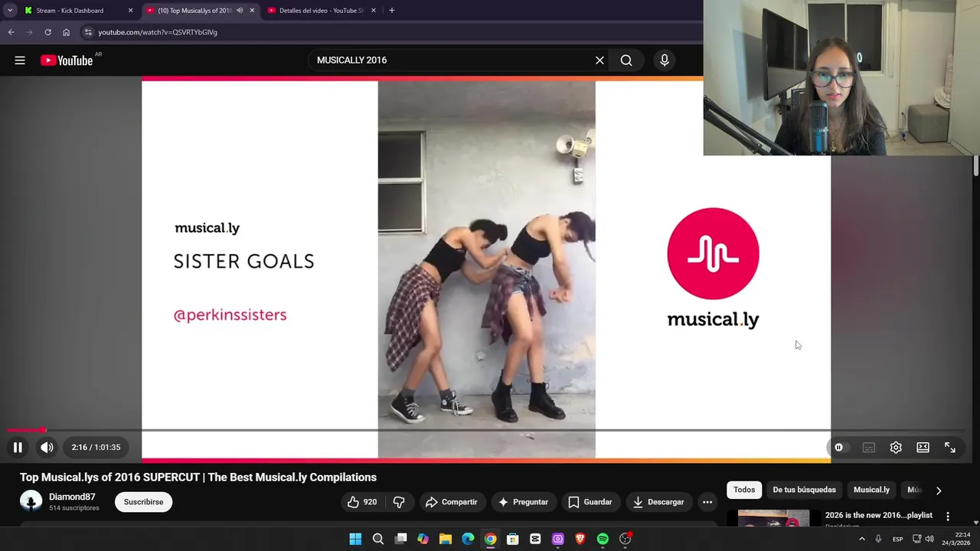Select the Todos filter chip
The image size is (980, 551).
(x=744, y=490)
